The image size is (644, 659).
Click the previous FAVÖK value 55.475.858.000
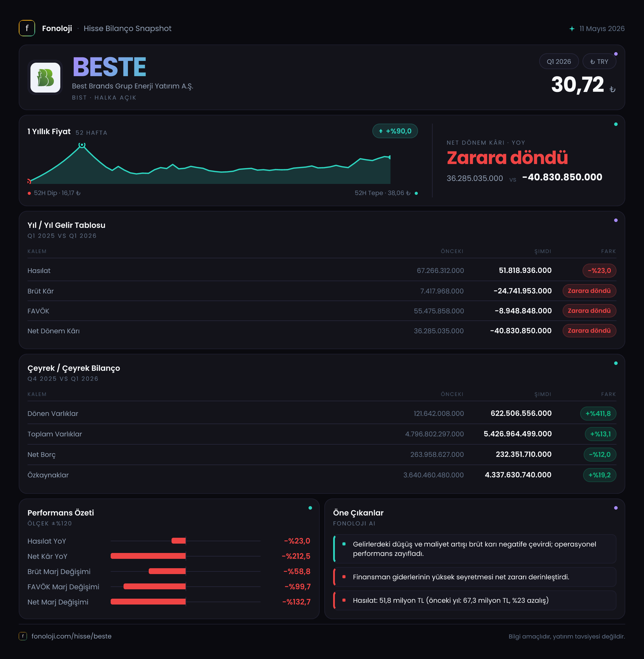click(x=439, y=311)
